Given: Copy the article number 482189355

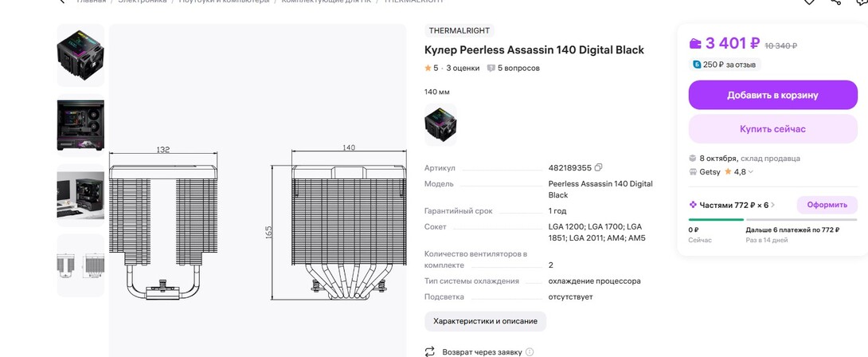Looking at the screenshot, I should click(x=599, y=167).
